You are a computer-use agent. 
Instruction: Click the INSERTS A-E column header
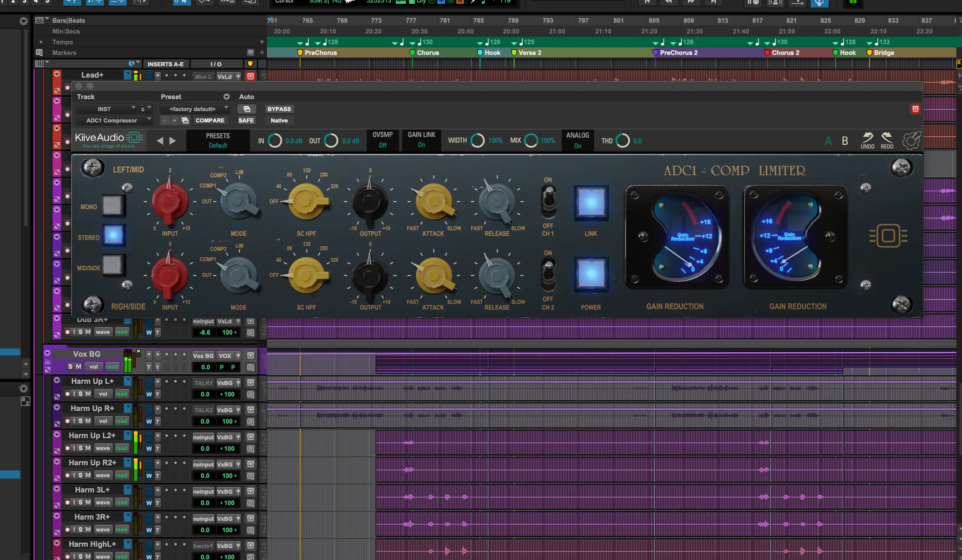[165, 64]
